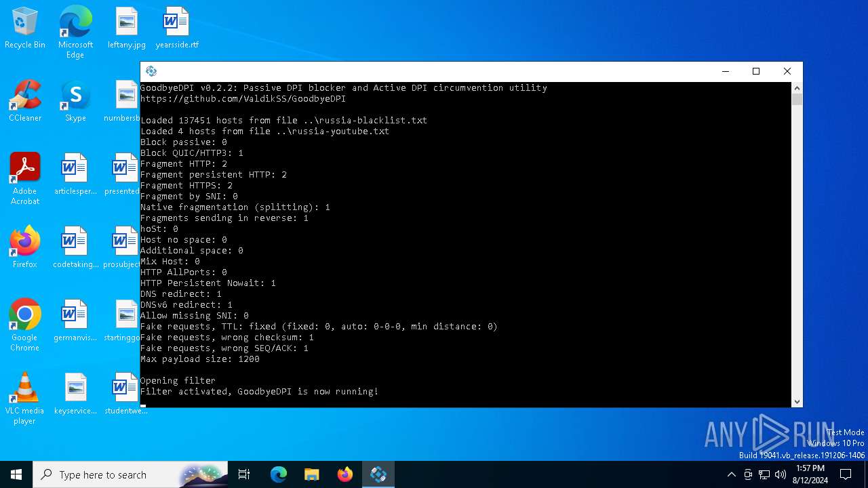Open Task View from the taskbar
868x488 pixels.
[244, 474]
